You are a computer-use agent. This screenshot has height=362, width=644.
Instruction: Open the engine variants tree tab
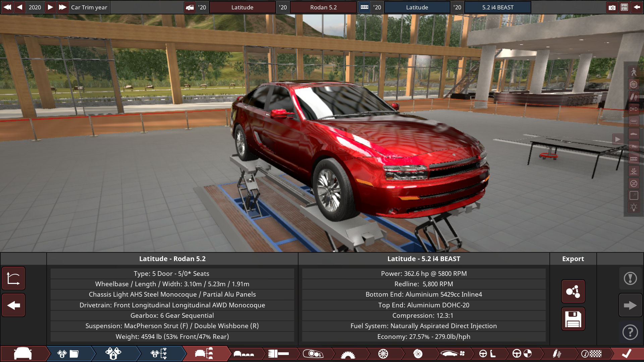(159, 354)
